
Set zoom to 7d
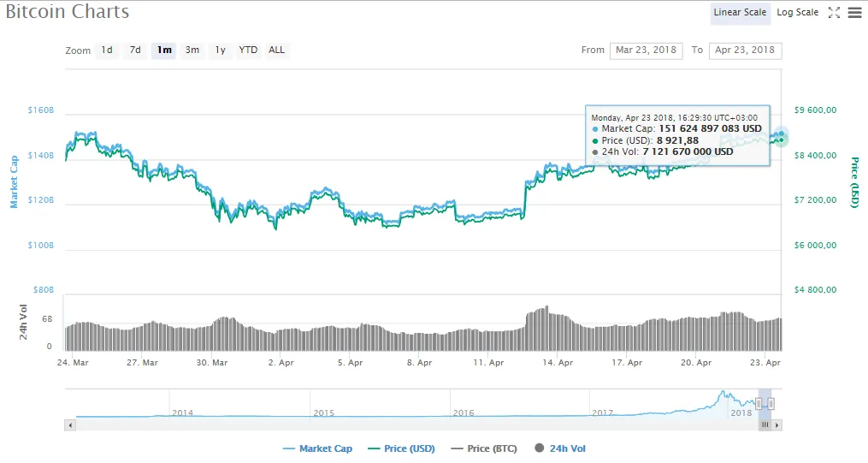(x=135, y=50)
